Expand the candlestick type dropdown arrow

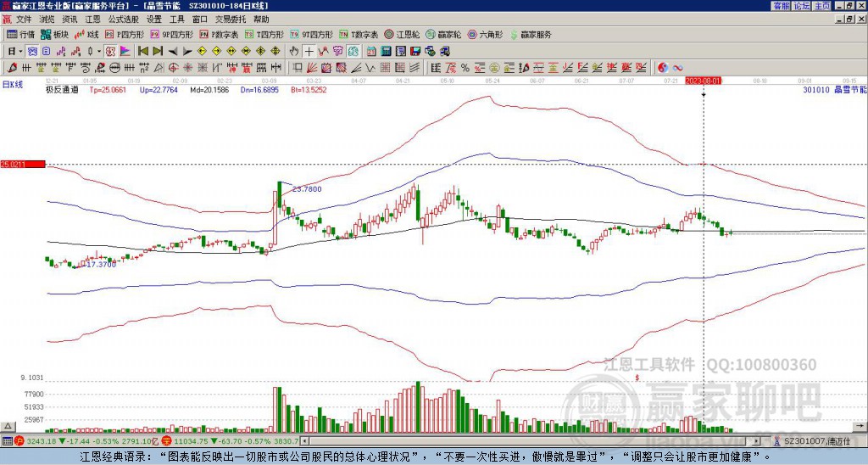click(x=99, y=52)
